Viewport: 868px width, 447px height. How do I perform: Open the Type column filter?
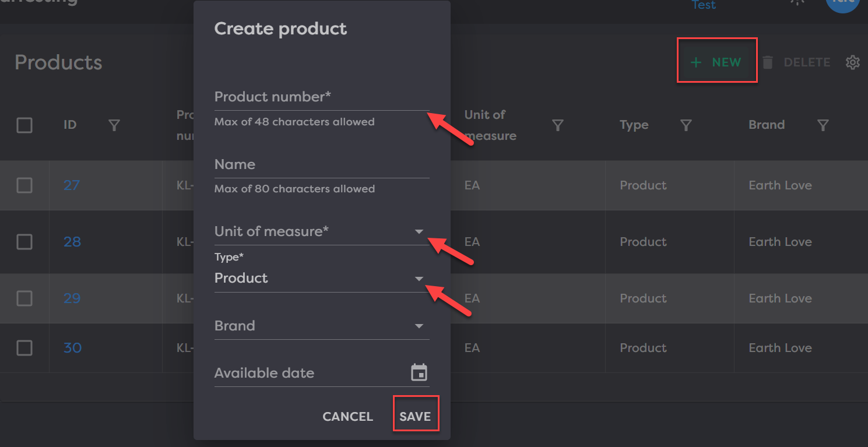[686, 125]
